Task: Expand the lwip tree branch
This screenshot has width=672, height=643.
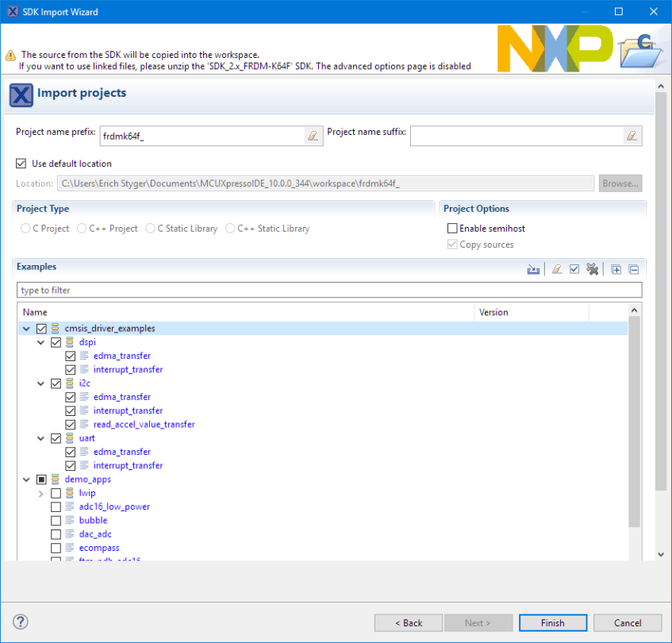Action: coord(40,492)
